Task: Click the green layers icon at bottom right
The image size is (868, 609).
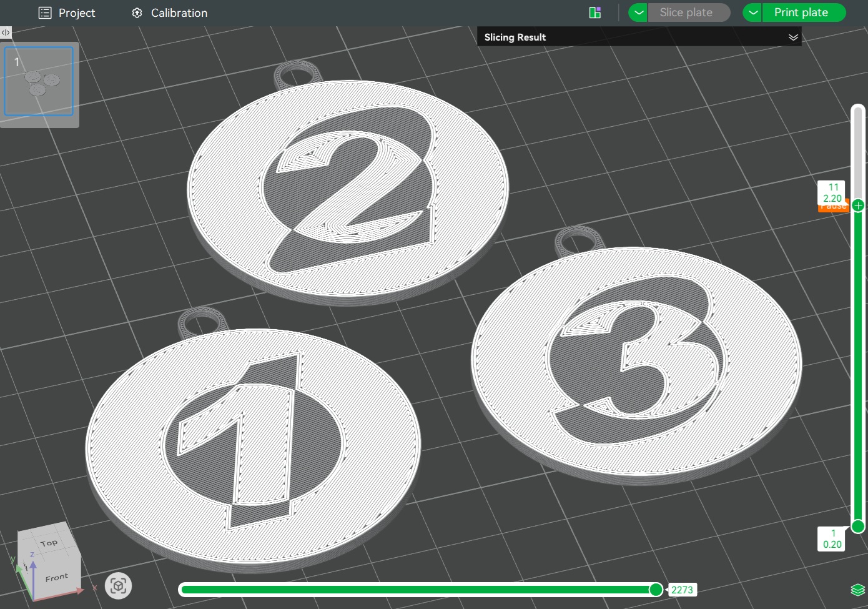Action: pyautogui.click(x=857, y=590)
